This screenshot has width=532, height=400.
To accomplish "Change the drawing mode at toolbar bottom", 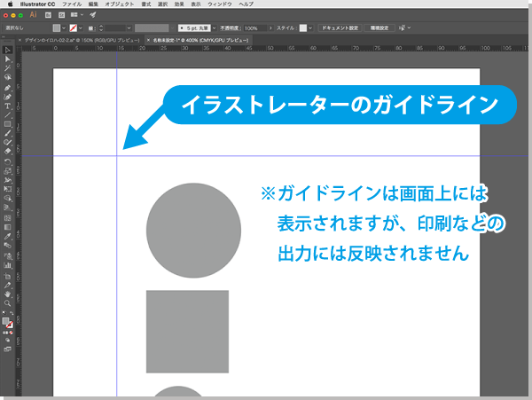I will click(x=7, y=340).
